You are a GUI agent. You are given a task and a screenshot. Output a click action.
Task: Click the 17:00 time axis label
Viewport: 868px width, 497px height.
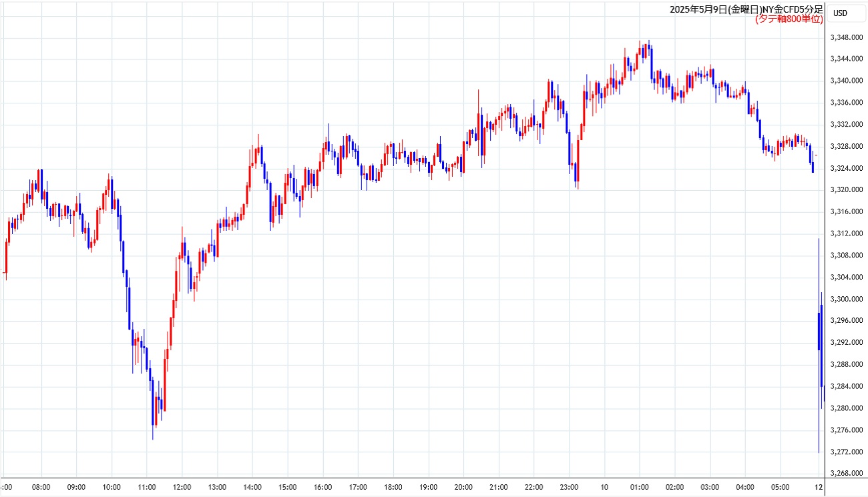[358, 487]
